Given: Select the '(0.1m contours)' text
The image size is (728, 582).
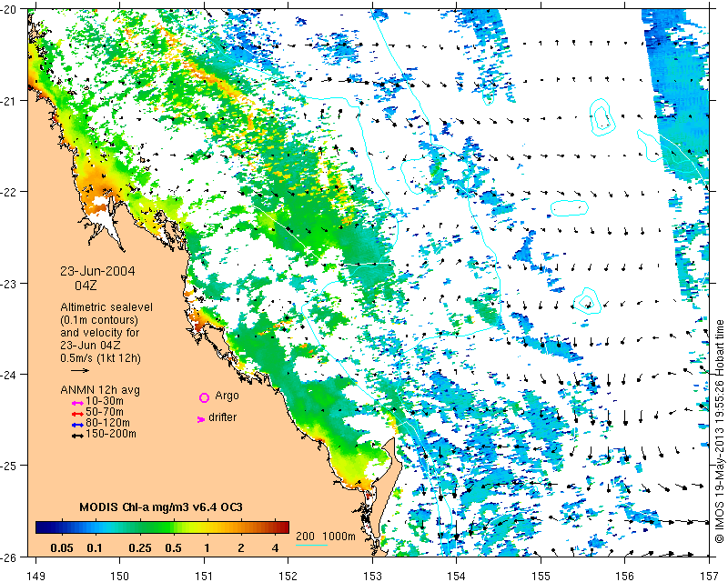Looking at the screenshot, I should [x=99, y=320].
